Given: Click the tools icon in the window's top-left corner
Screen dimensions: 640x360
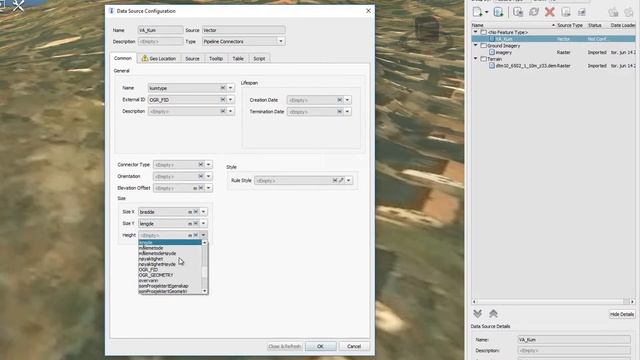Looking at the screenshot, I should [18, 5].
